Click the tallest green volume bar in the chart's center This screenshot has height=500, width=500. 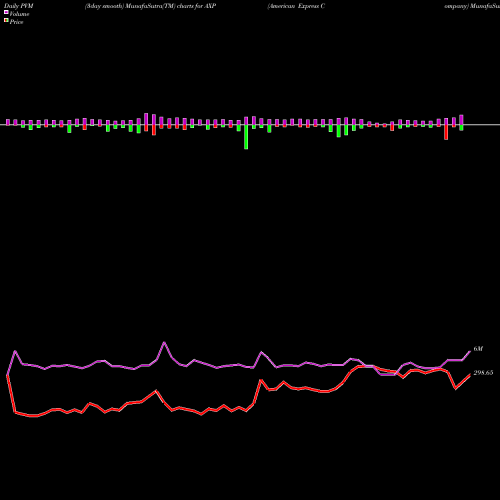point(246,137)
